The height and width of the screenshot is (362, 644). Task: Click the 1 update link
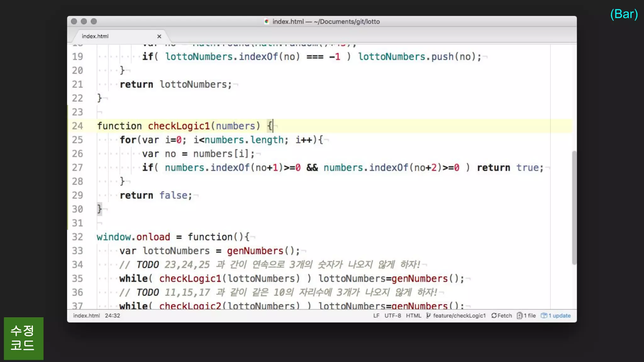559,315
